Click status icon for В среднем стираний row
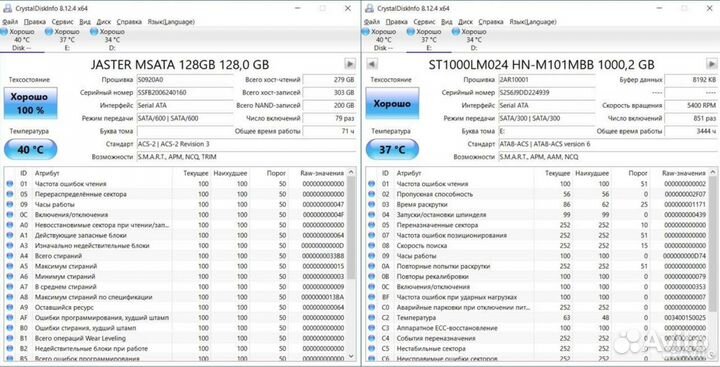The image size is (720, 367). [10, 287]
